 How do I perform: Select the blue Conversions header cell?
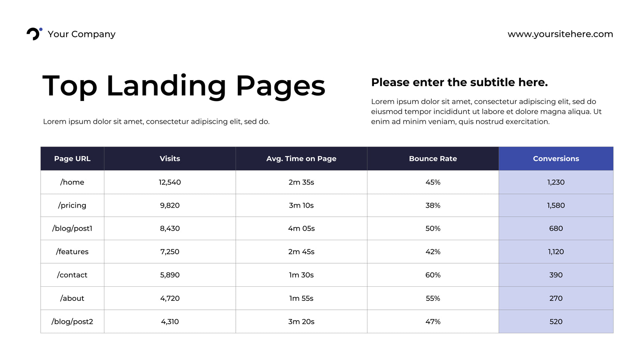[x=556, y=158]
